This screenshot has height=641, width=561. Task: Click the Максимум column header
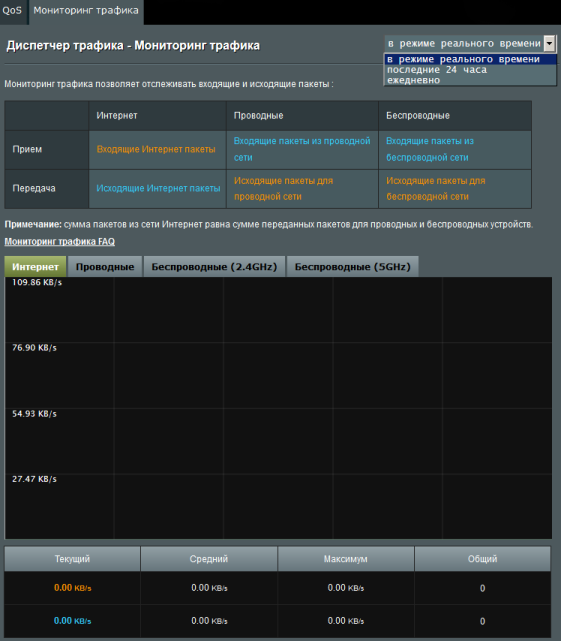(x=346, y=559)
